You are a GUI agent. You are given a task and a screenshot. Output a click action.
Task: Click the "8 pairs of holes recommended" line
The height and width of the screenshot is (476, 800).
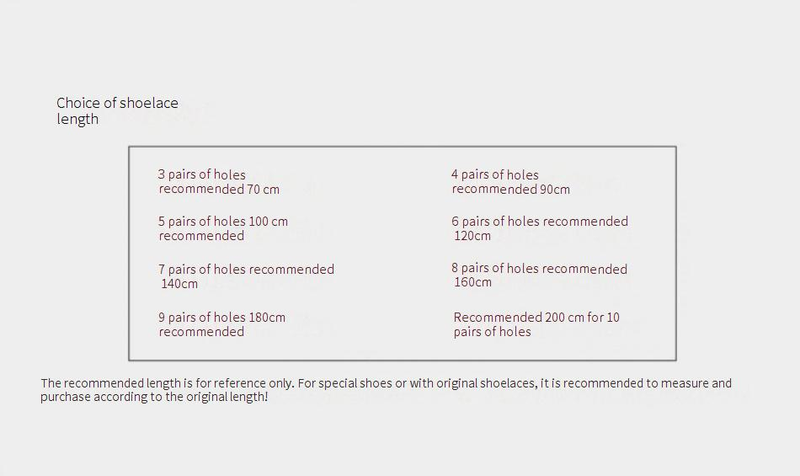[x=539, y=268]
